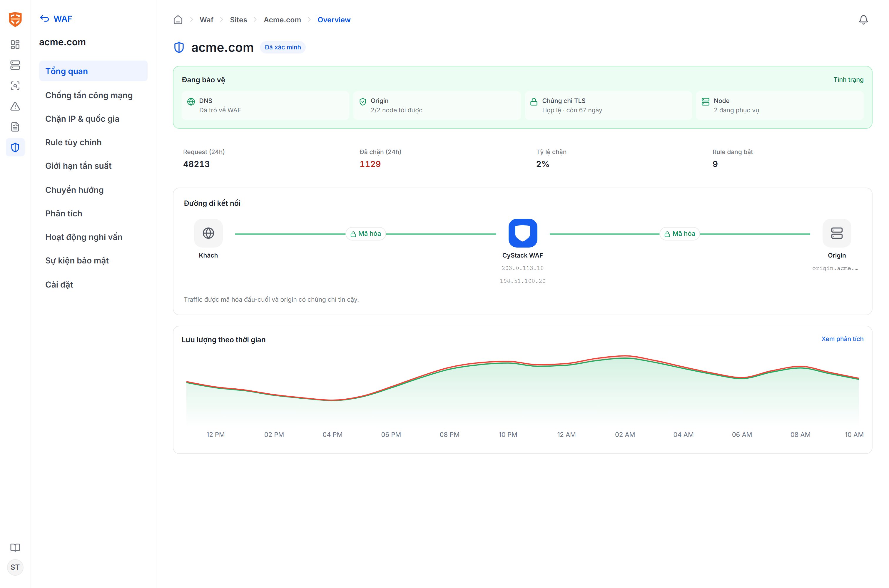Image resolution: width=889 pixels, height=588 pixels.
Task: Click the DNS status card
Action: coord(265,105)
